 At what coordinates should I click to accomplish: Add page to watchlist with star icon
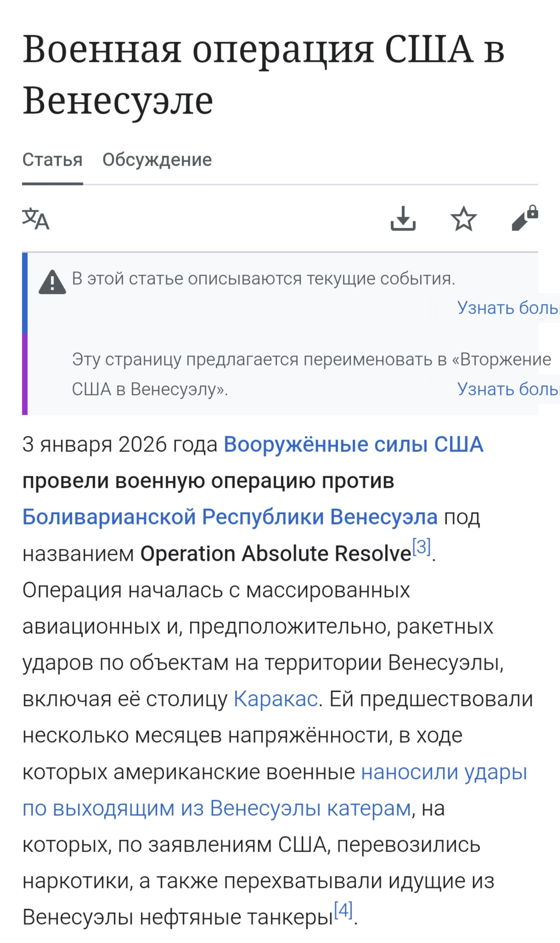(464, 218)
